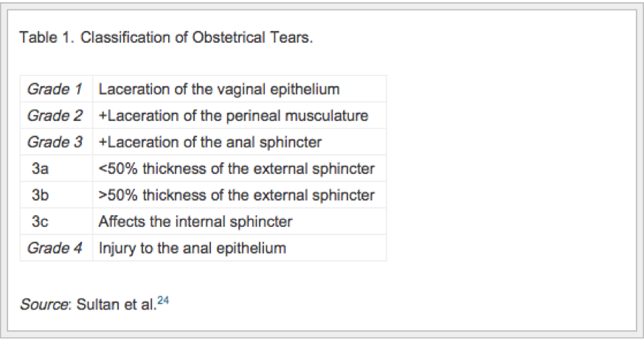Image resolution: width=644 pixels, height=342 pixels.
Task: Click 'Laceration of the vaginal epithelium' text
Action: 219,89
